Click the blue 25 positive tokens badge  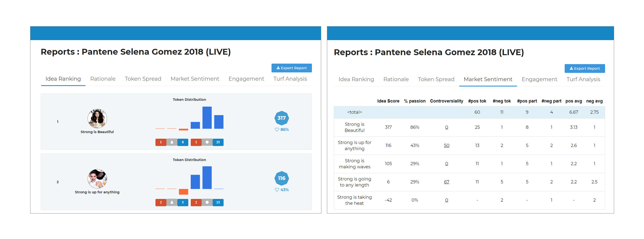tap(218, 142)
